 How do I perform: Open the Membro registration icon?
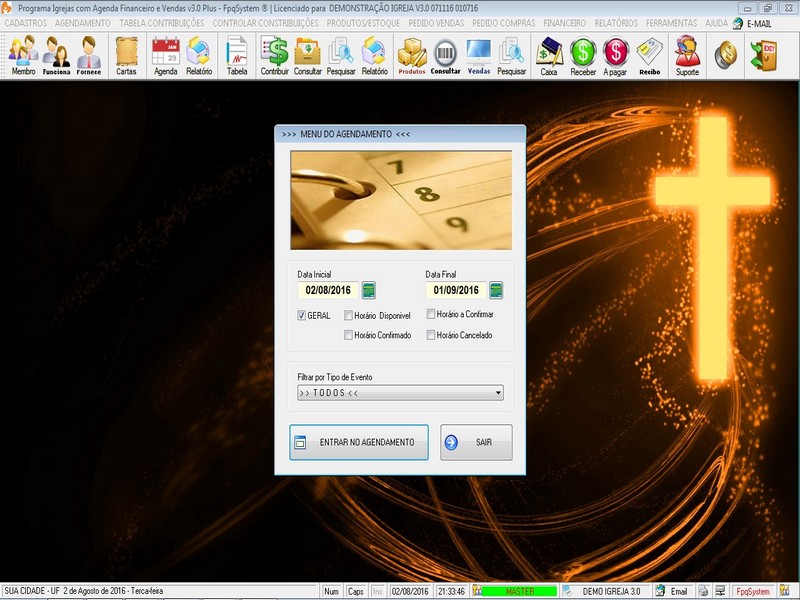[23, 56]
